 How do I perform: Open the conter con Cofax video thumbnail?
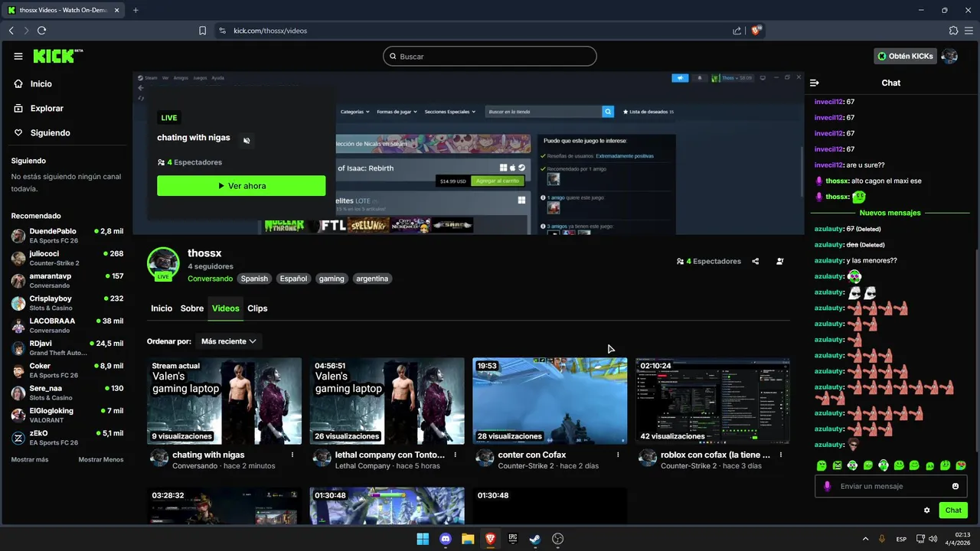[550, 401]
